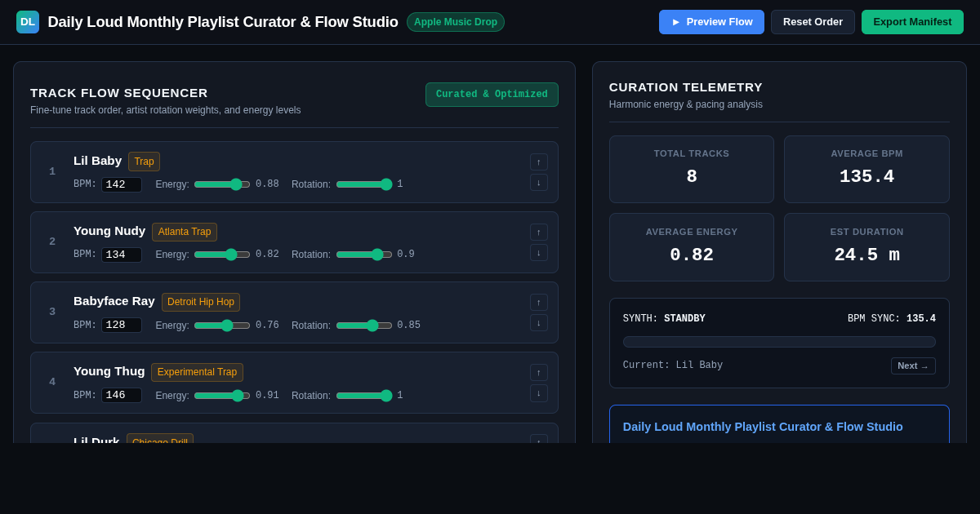Adjust Lil Baby rotation slider
The height and width of the screenshot is (514, 980).
[x=364, y=184]
